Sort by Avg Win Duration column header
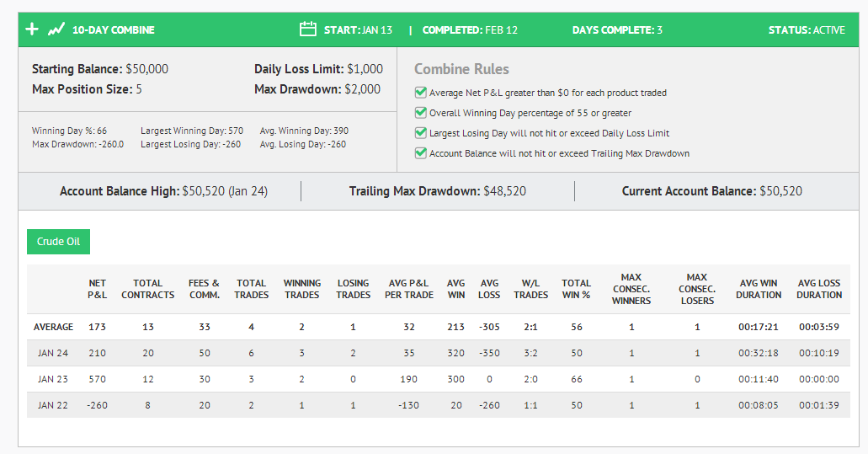868x454 pixels. point(759,289)
